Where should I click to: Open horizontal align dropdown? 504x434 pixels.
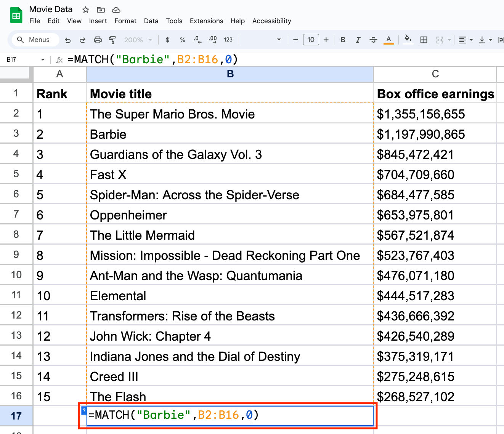click(465, 40)
